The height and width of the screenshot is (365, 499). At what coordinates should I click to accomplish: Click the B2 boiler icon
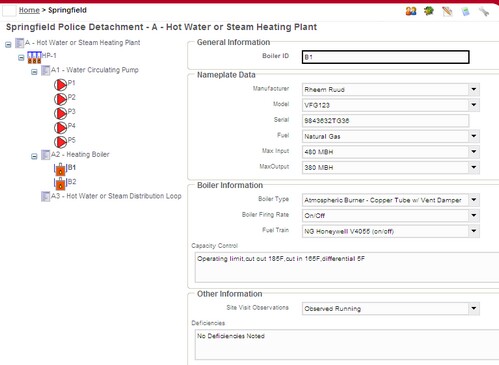pos(60,183)
